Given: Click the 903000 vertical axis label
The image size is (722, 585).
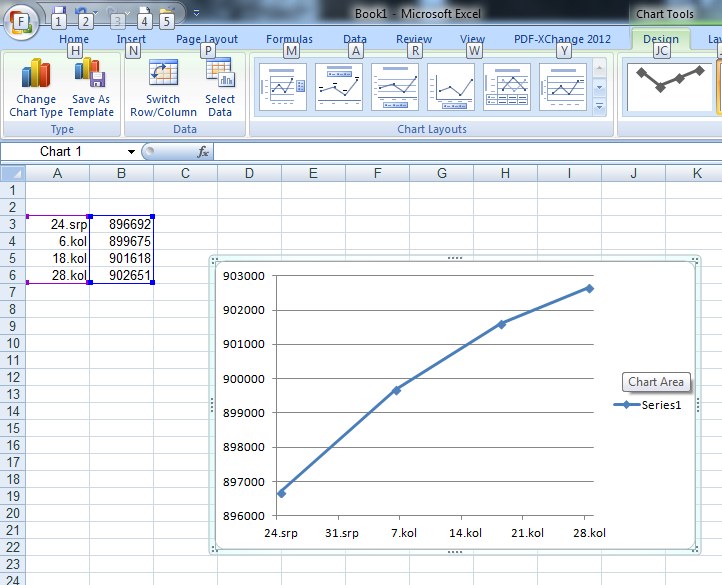Looking at the screenshot, I should (244, 276).
